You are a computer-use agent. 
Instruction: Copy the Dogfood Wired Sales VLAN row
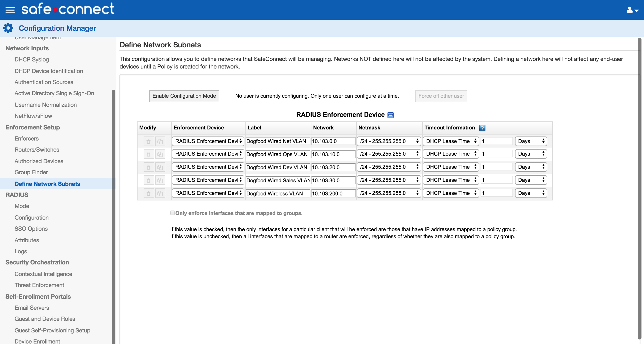point(160,180)
